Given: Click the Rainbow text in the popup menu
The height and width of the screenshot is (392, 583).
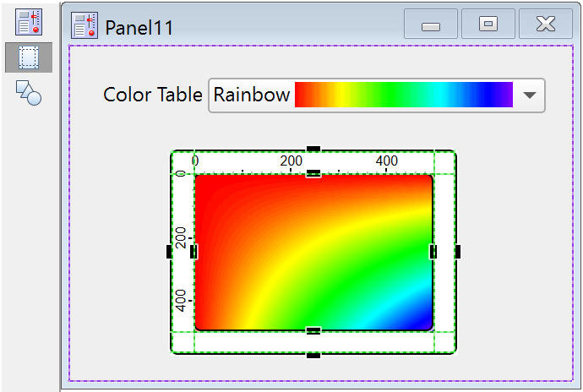Looking at the screenshot, I should click(251, 95).
